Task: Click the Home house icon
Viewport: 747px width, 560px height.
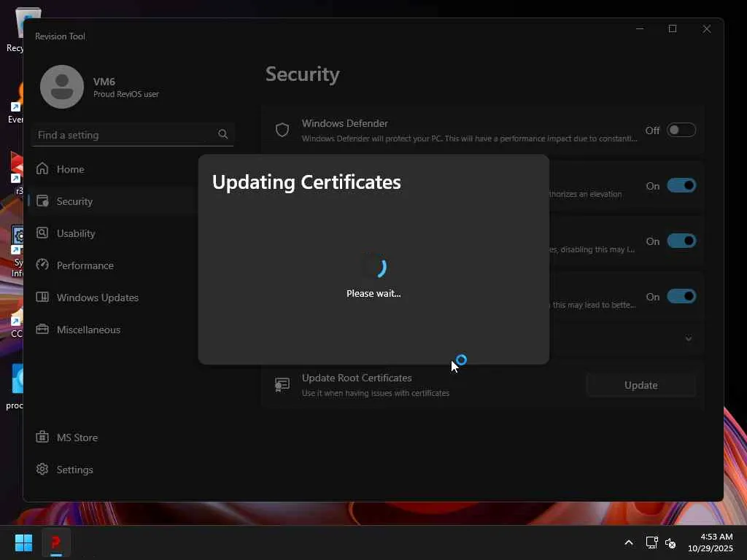Action: pos(42,168)
